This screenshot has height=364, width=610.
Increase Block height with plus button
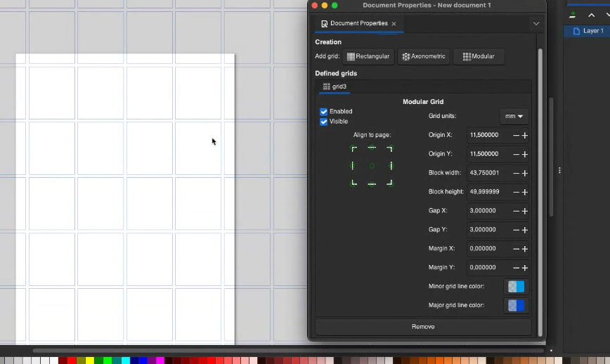click(x=525, y=192)
